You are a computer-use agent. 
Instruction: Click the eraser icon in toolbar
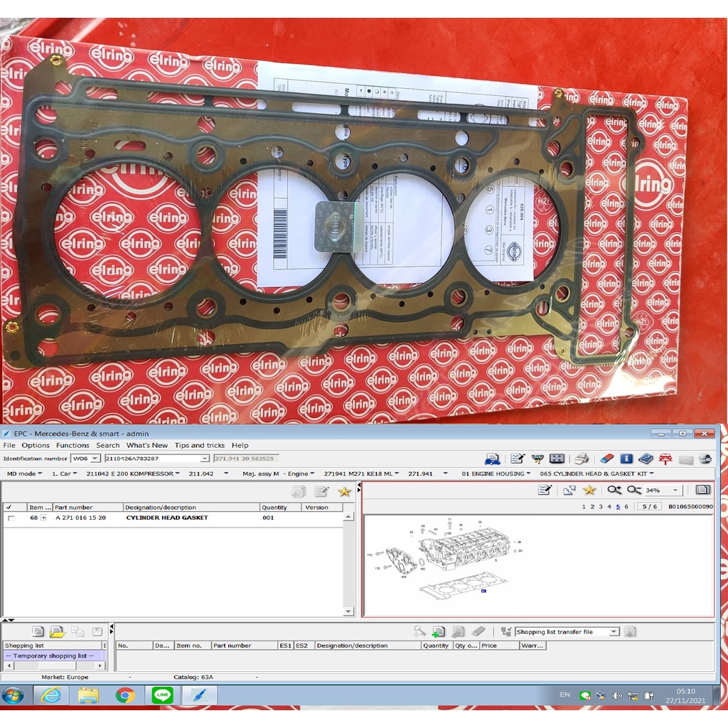pyautogui.click(x=607, y=459)
